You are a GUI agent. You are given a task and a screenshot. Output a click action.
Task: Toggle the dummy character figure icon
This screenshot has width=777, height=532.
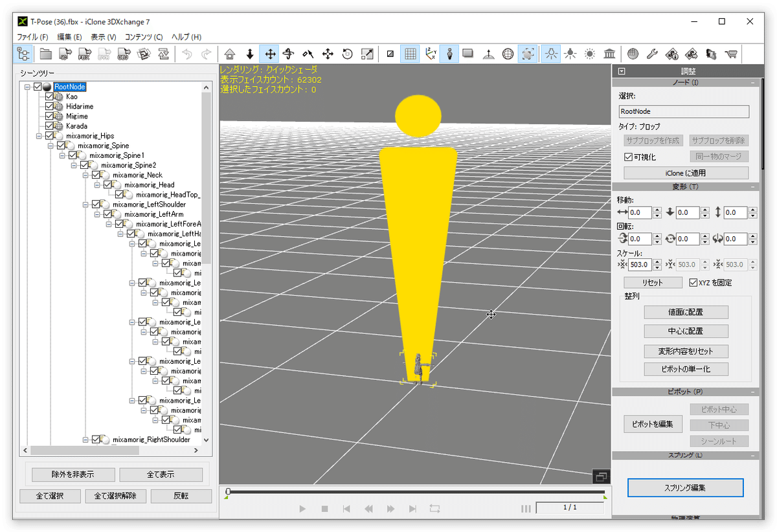pyautogui.click(x=449, y=54)
